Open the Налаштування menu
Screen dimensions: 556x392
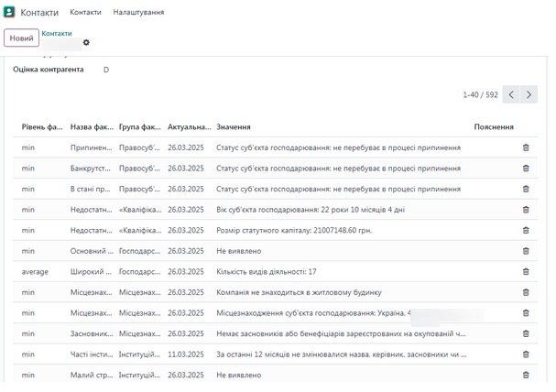(x=138, y=13)
